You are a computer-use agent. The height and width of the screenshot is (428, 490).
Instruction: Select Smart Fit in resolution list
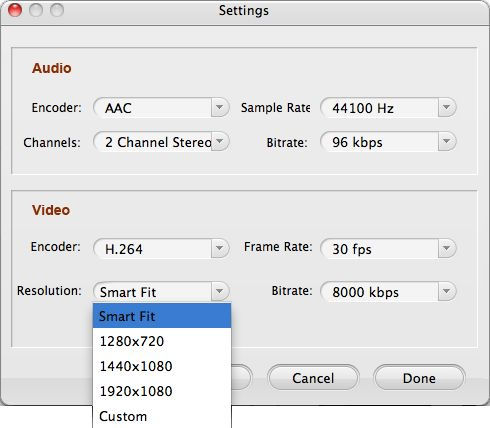162,316
